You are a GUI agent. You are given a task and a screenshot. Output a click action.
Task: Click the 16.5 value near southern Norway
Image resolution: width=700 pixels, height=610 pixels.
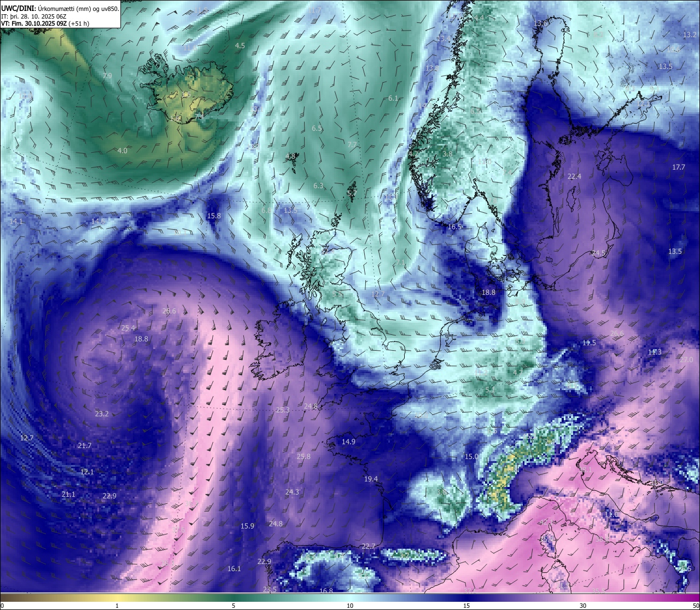click(455, 226)
